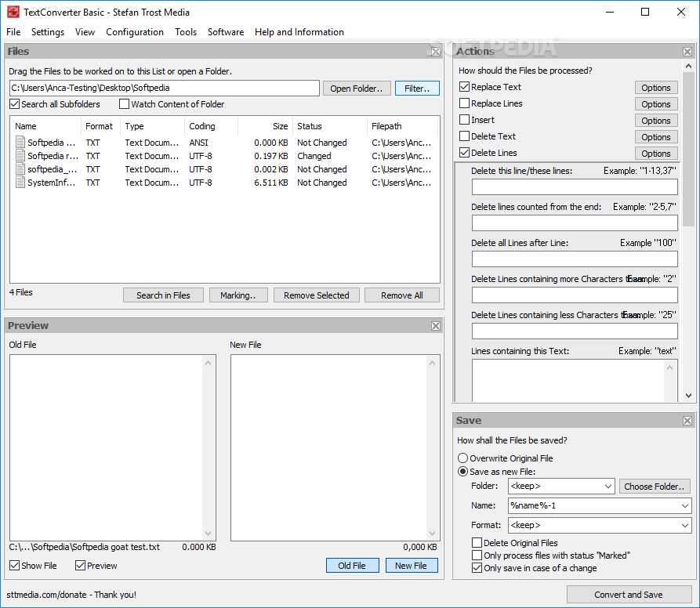Image resolution: width=700 pixels, height=608 pixels.
Task: Check Delete Original Files option
Action: (477, 542)
